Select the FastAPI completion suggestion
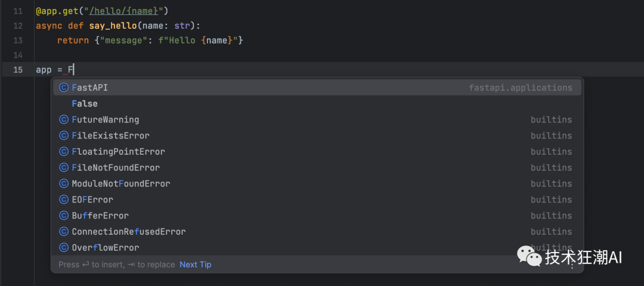This screenshot has width=644, height=286. coord(90,88)
